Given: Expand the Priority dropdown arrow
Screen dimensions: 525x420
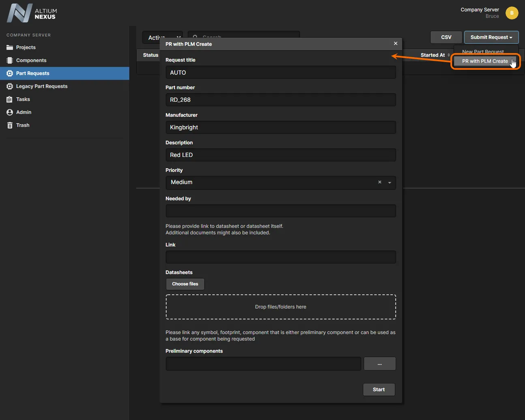Looking at the screenshot, I should (x=390, y=183).
